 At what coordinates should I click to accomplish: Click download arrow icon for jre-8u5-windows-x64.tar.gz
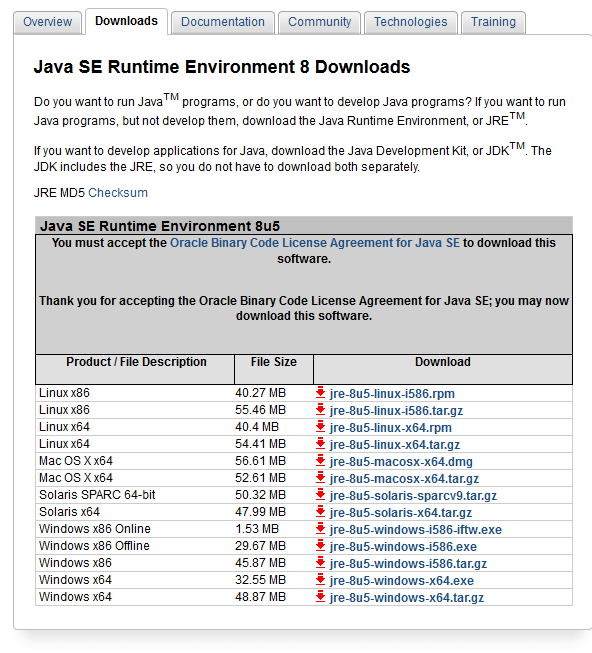click(320, 597)
